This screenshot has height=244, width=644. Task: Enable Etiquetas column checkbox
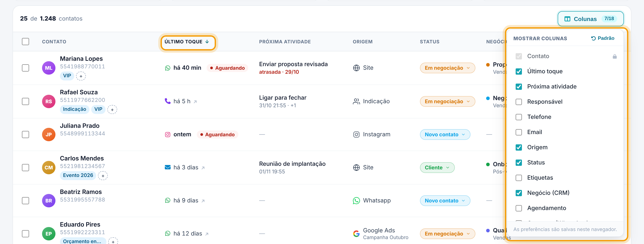point(519,178)
